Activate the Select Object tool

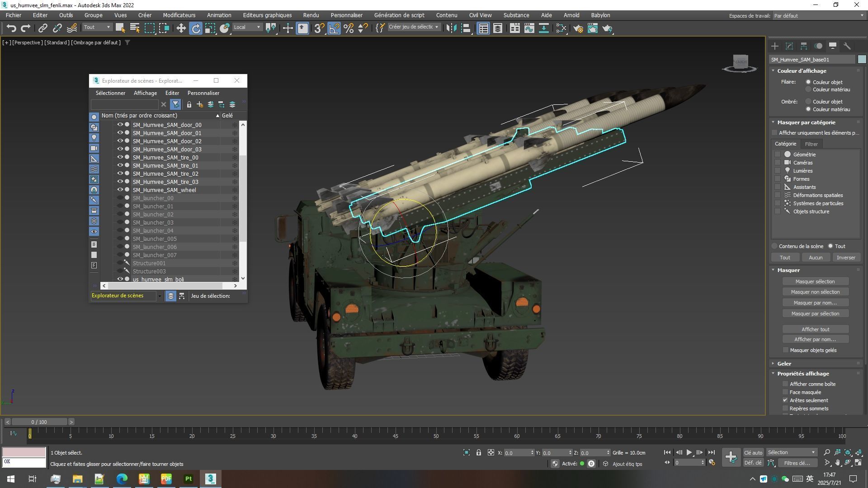click(120, 28)
